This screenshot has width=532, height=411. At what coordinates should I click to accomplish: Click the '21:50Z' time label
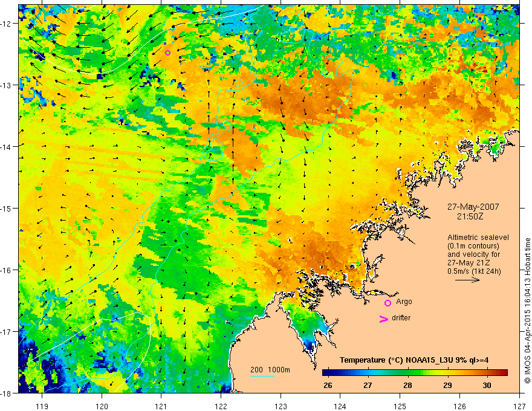pyautogui.click(x=470, y=216)
